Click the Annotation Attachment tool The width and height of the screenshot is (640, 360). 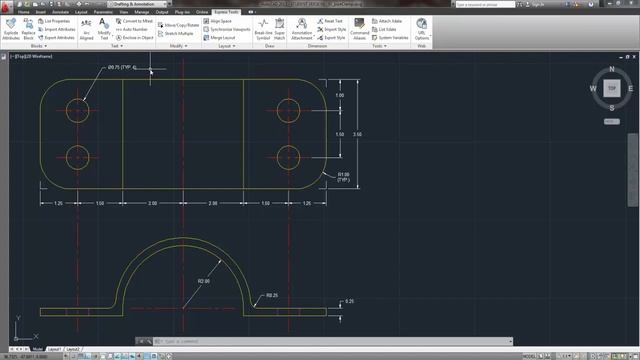(302, 29)
